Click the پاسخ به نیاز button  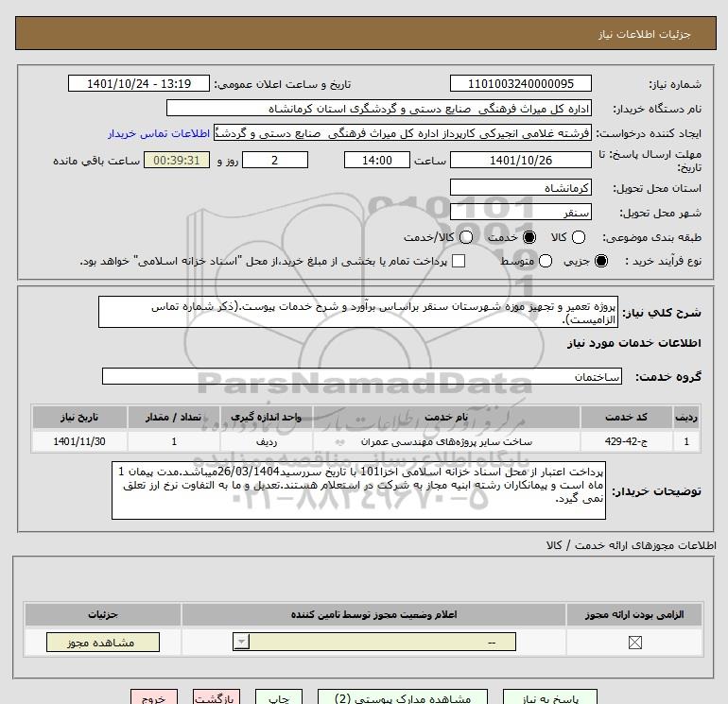pyautogui.click(x=550, y=697)
